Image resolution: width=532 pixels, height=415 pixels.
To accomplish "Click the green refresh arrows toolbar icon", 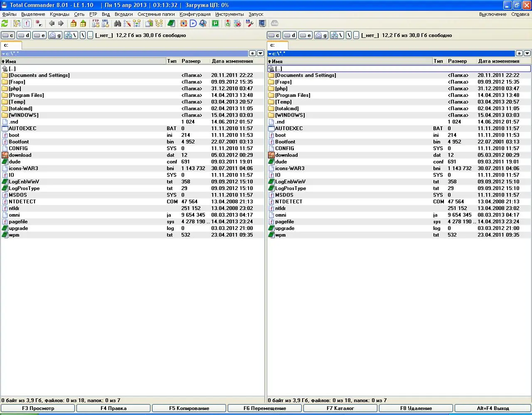I will pos(5,24).
